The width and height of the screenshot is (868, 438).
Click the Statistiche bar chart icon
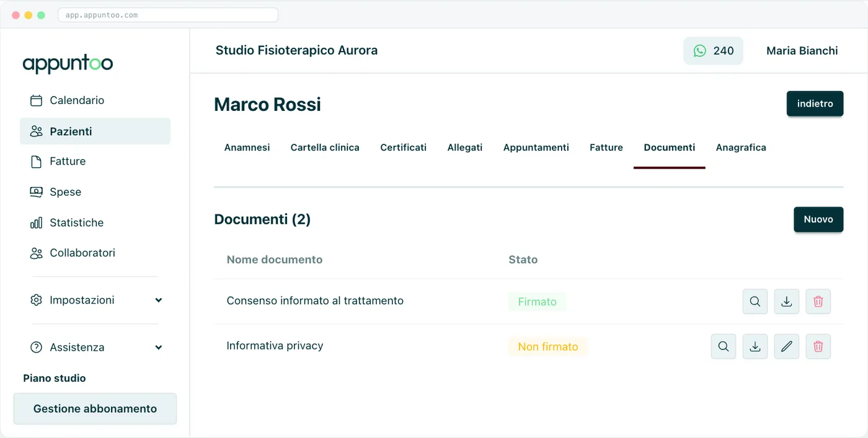[37, 222]
